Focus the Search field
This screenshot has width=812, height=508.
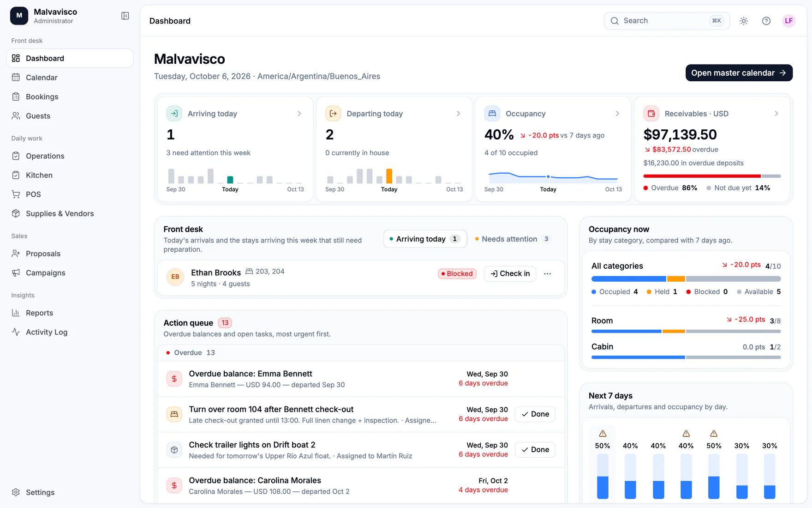667,21
